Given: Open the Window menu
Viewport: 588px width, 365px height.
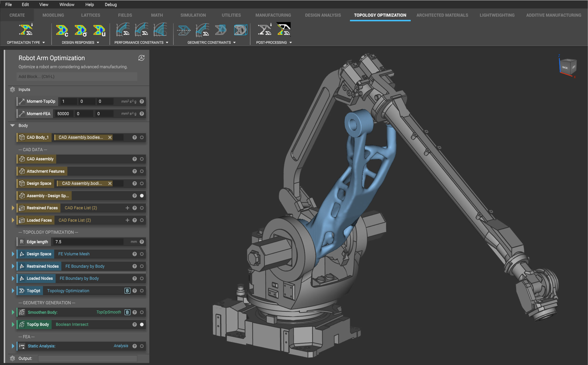Looking at the screenshot, I should click(67, 5).
